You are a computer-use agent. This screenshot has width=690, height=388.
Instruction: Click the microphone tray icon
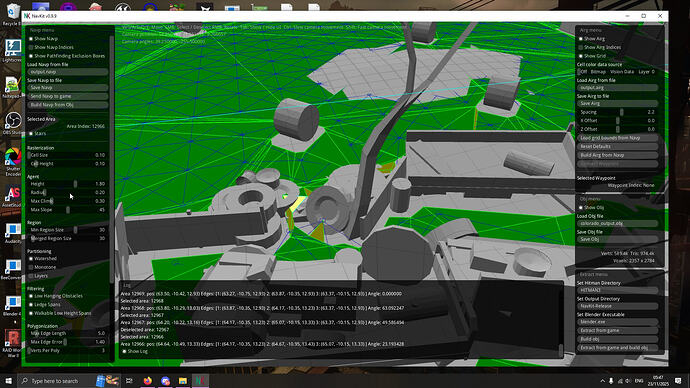tap(611, 381)
